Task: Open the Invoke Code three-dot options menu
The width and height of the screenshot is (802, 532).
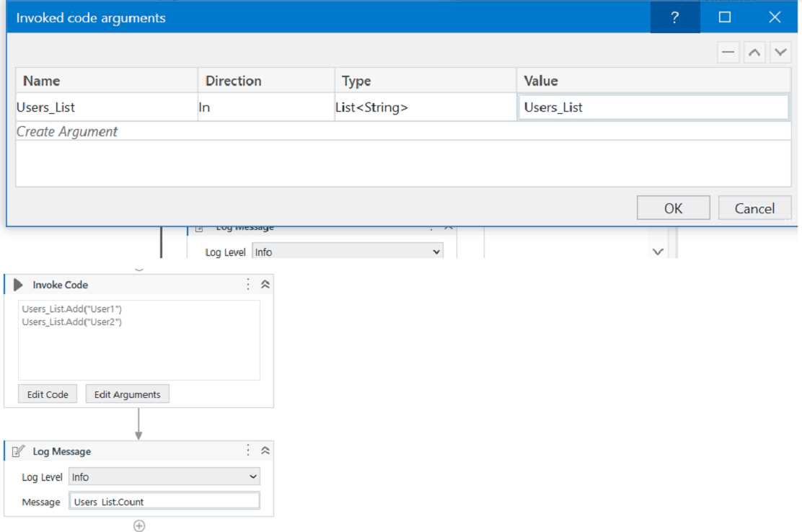Action: click(248, 284)
